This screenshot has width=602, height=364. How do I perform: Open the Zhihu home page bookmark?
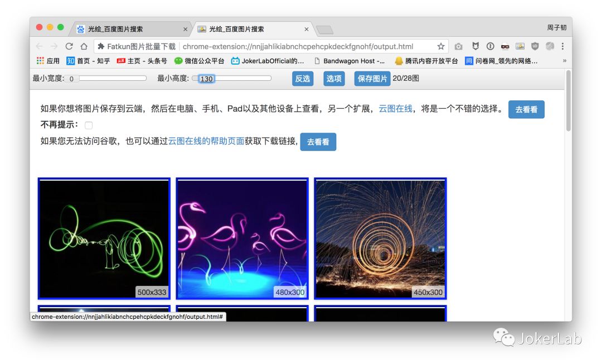(88, 61)
